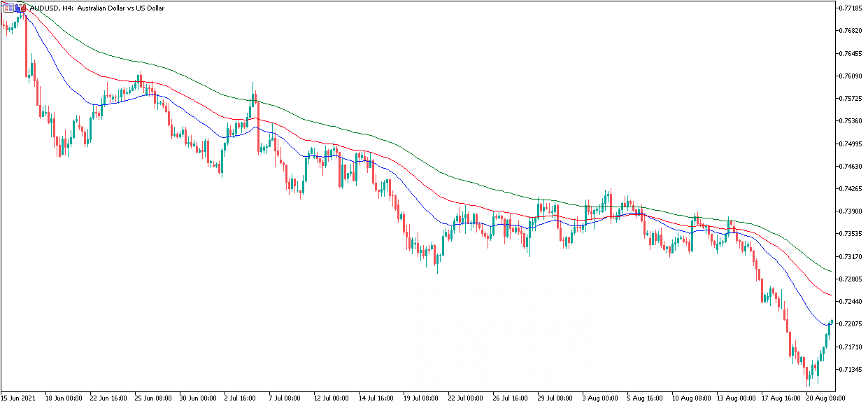The image size is (868, 404).
Task: Click the 10 Aug 08:00 time label
Action: click(x=690, y=398)
